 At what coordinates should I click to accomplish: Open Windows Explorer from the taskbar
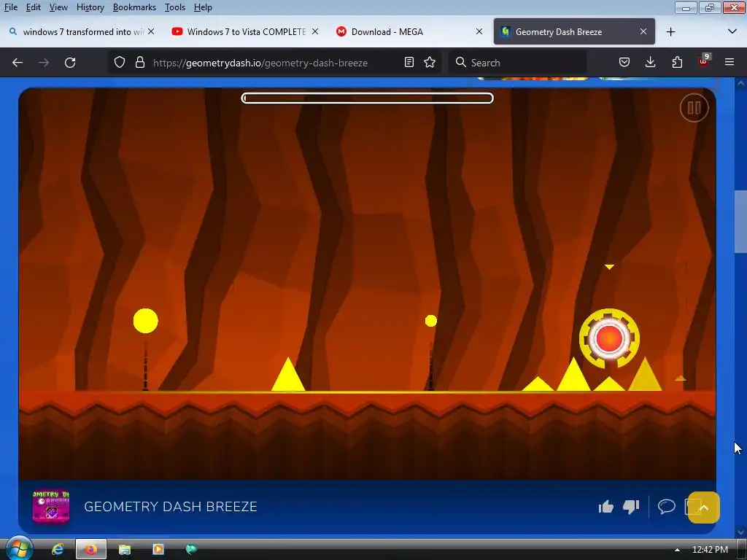click(124, 549)
